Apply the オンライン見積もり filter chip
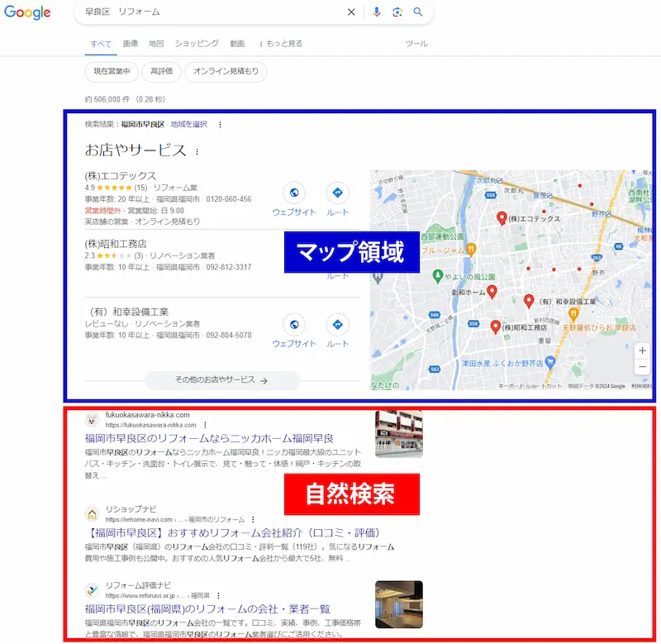Image resolution: width=661 pixels, height=644 pixels. [x=226, y=71]
